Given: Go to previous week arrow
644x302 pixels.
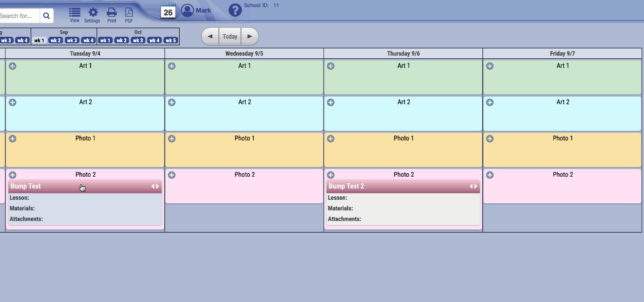Looking at the screenshot, I should pyautogui.click(x=210, y=36).
